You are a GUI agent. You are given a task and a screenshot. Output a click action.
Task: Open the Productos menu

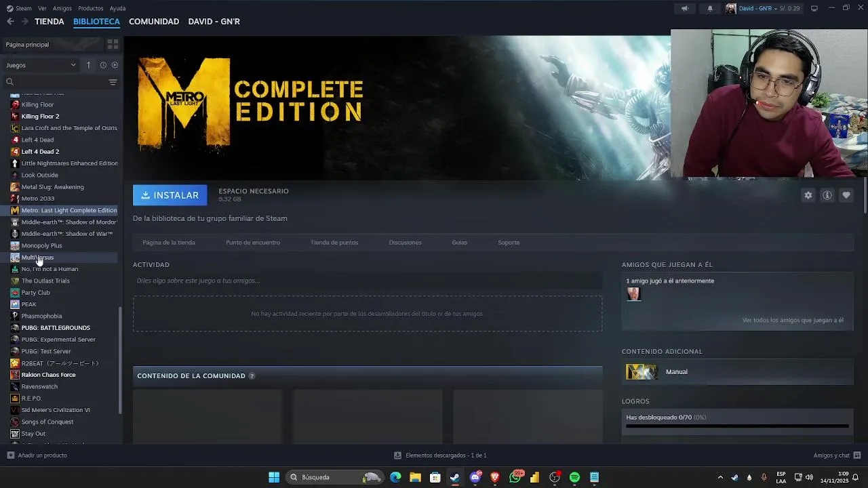(91, 8)
